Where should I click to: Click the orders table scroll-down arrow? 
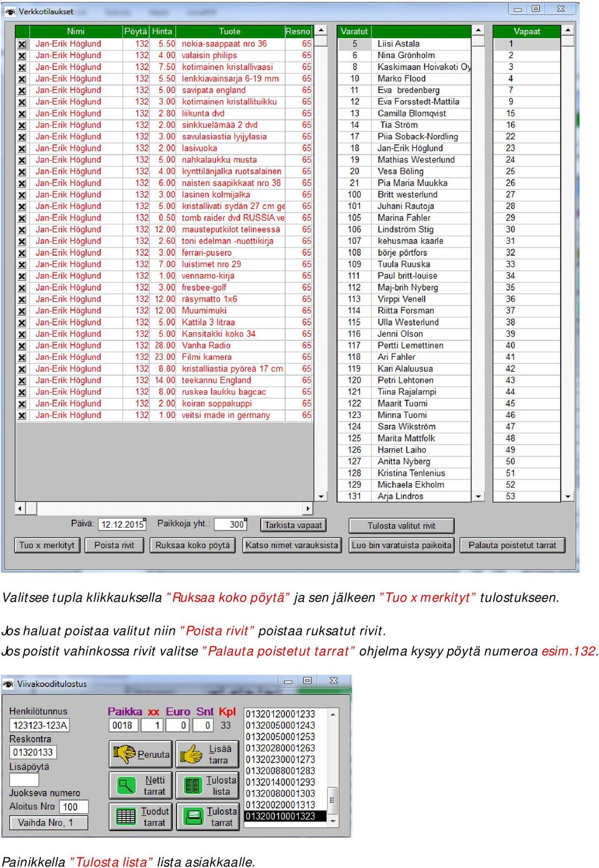[321, 496]
